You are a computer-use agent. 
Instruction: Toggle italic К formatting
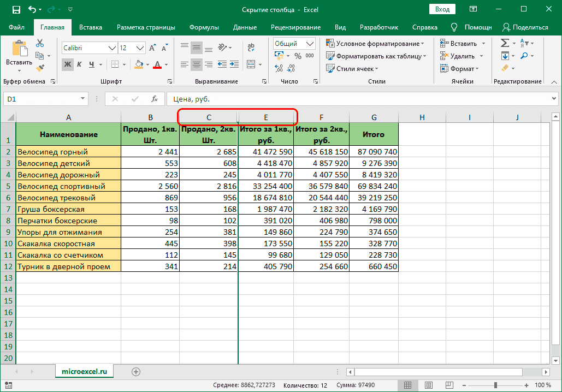click(80, 64)
